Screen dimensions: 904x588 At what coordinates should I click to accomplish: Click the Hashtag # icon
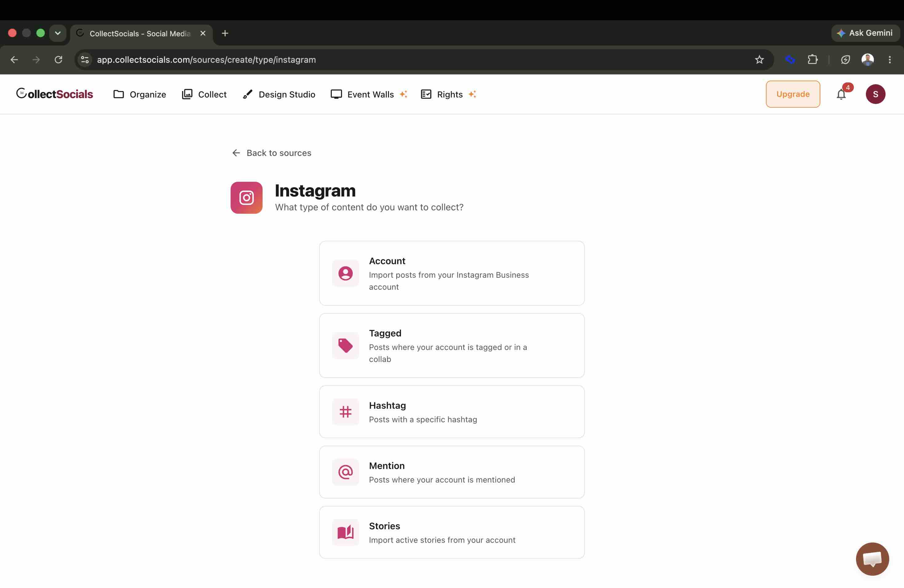tap(345, 412)
